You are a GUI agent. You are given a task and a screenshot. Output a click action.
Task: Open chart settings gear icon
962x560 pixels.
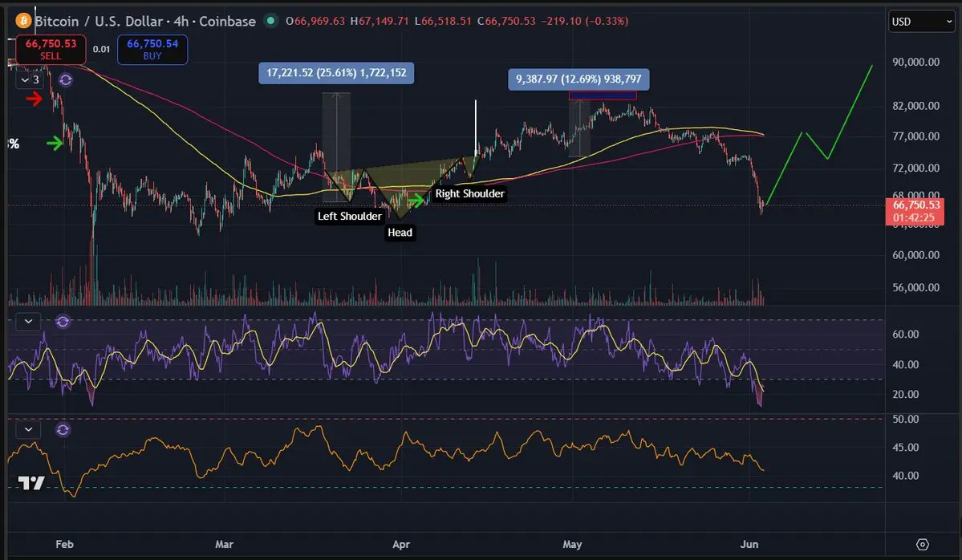coord(922,544)
